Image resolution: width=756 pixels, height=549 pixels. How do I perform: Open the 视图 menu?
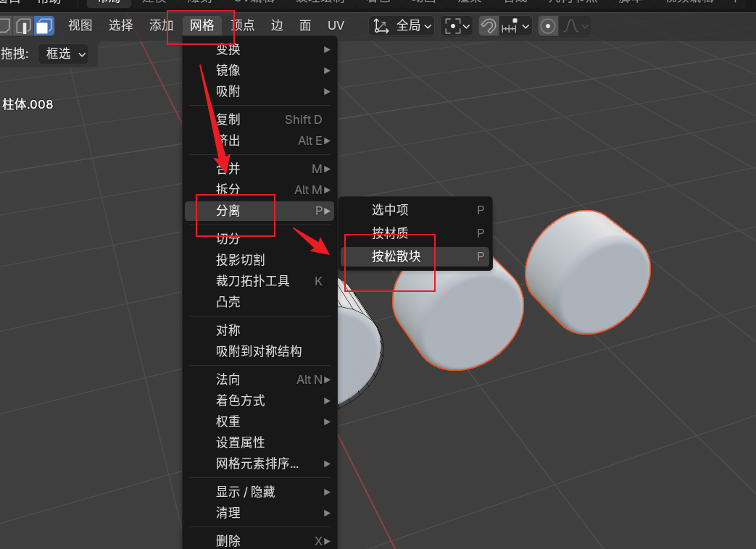pyautogui.click(x=80, y=26)
